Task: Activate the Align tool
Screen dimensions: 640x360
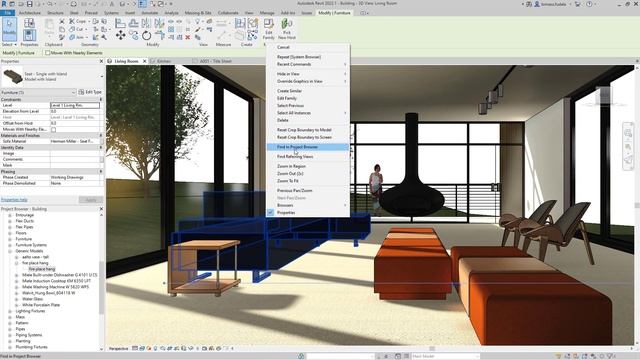Action: [x=120, y=23]
